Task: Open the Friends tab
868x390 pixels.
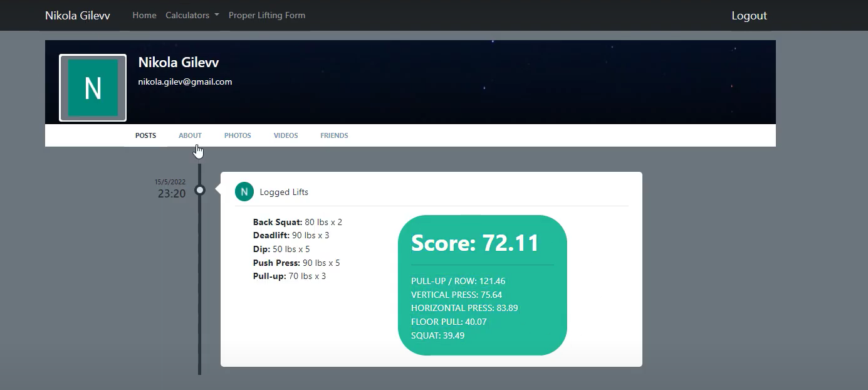Action: (334, 135)
